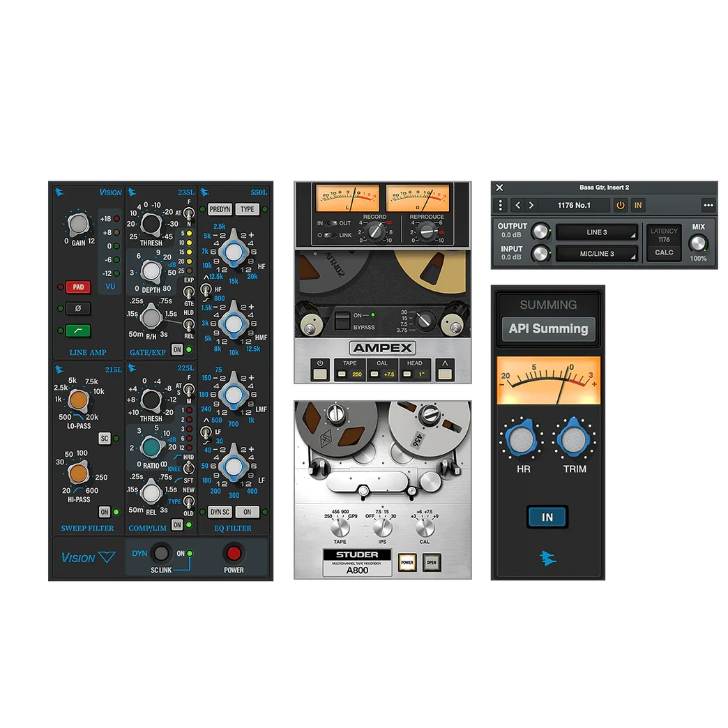This screenshot has width=728, height=728.
Task: Click the Ampex RECORD level knob
Action: pyautogui.click(x=376, y=232)
